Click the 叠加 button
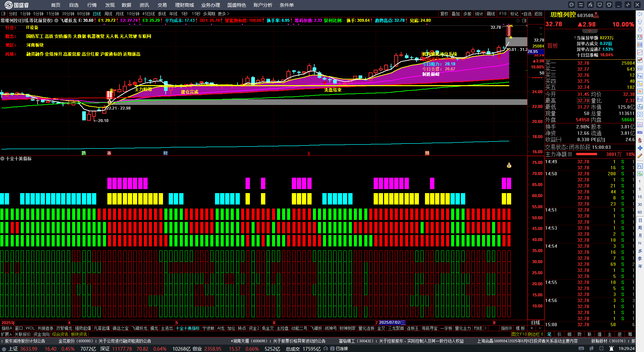Image resolution: width=644 pixels, height=352 pixels. (x=456, y=14)
